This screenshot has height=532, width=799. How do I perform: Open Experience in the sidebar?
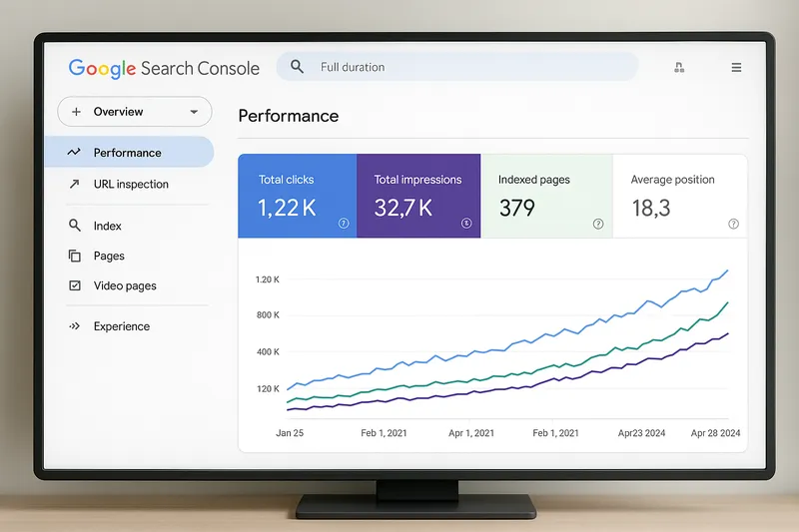[x=121, y=326]
